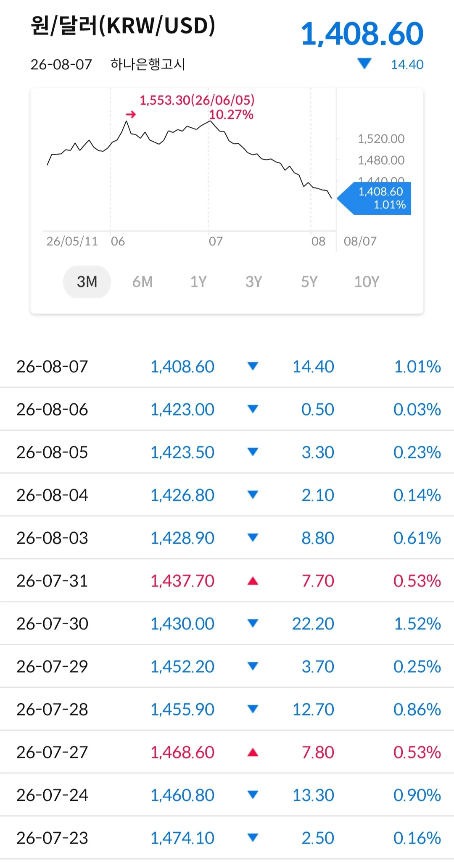Click the down triangle in 26-07-23 row
This screenshot has height=868, width=454.
[x=253, y=838]
